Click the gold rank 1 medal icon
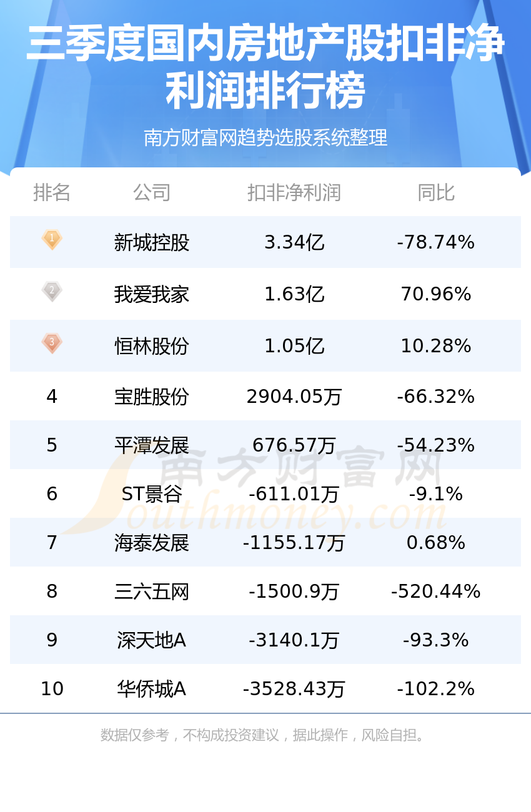531x812 pixels. pos(52,240)
